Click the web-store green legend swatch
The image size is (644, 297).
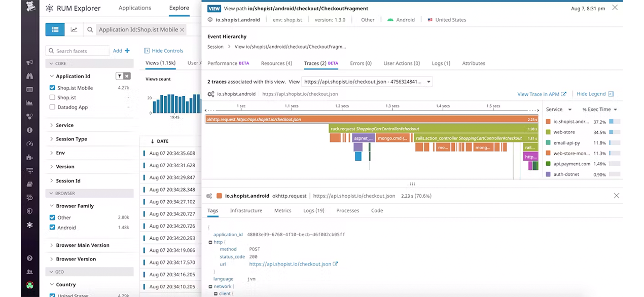coord(548,132)
